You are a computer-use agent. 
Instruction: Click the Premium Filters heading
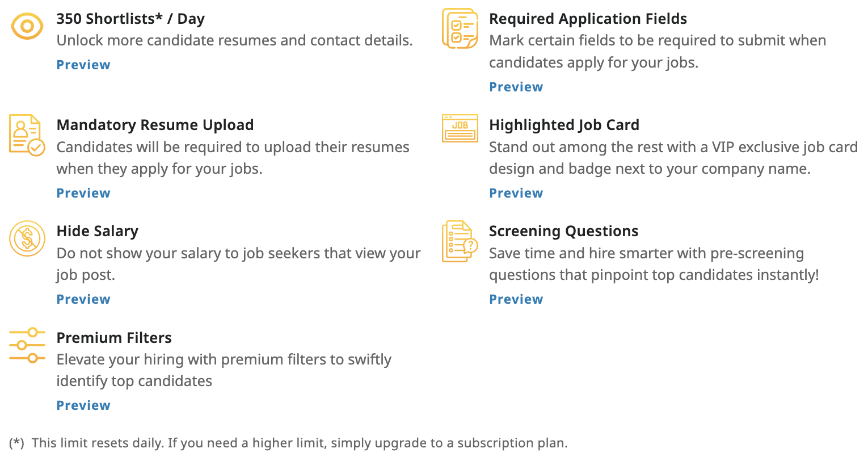[x=114, y=338]
